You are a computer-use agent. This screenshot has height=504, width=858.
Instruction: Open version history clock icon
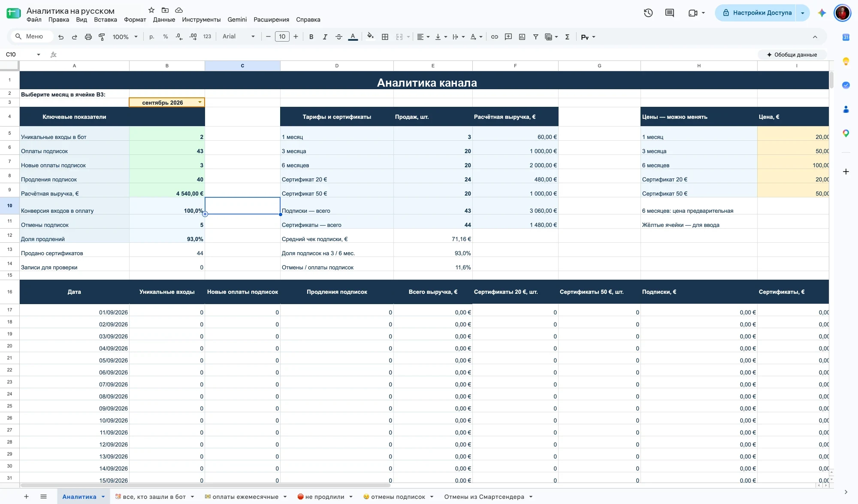(x=648, y=13)
